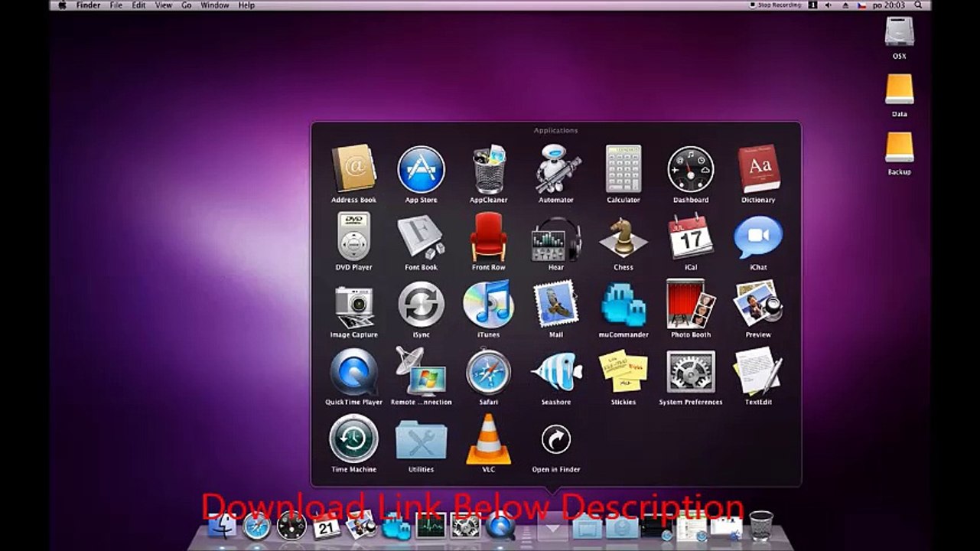This screenshot has height=551, width=980.
Task: Open System Preferences in the Applications stack grid
Action: pos(691,371)
